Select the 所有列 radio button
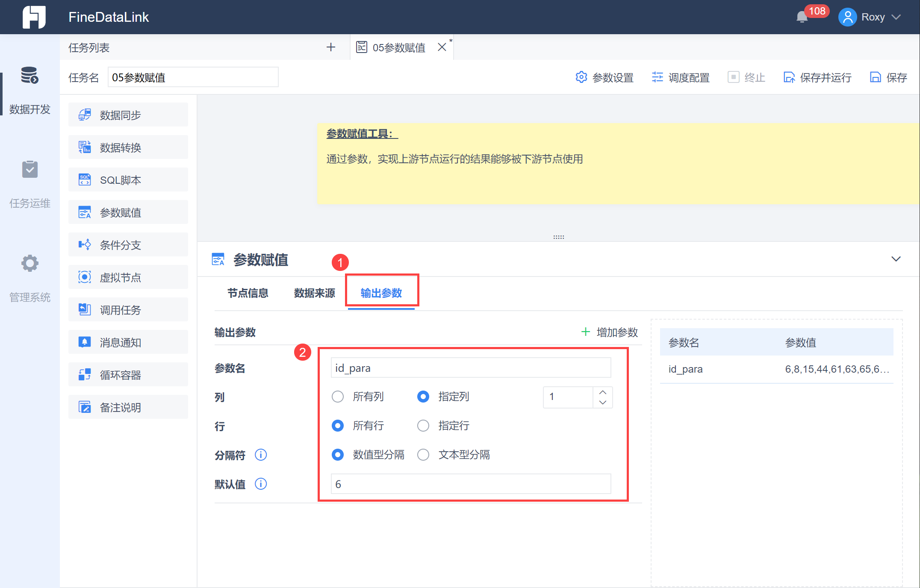Viewport: 920px width, 588px height. tap(338, 397)
